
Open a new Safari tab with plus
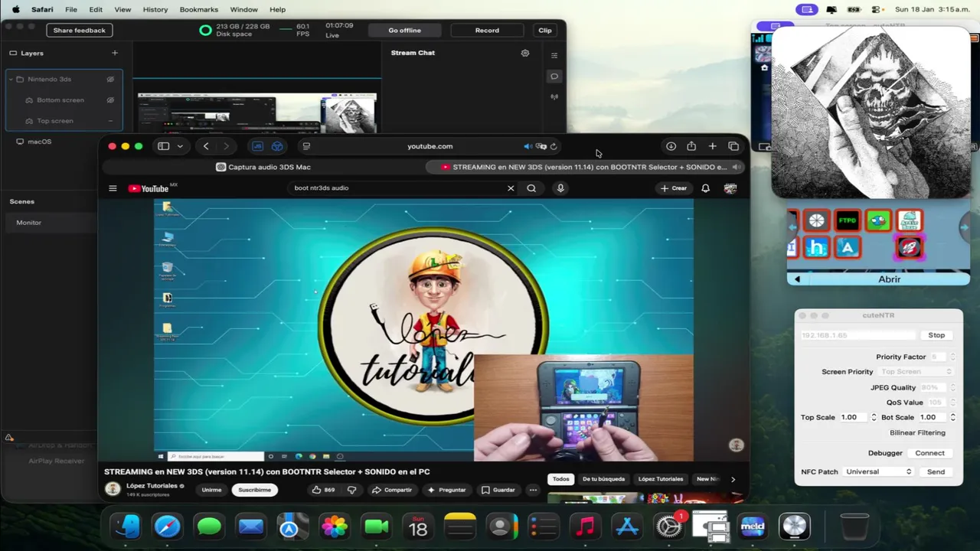[713, 146]
